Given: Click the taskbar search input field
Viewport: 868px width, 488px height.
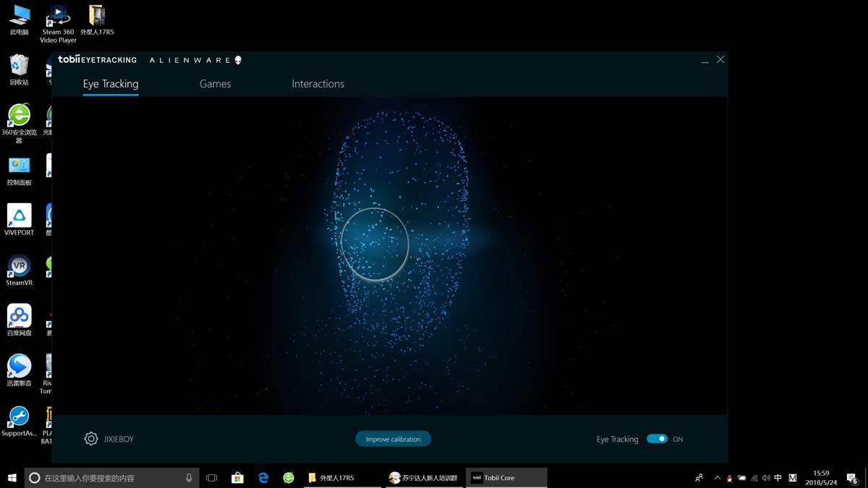Looking at the screenshot, I should 109,477.
